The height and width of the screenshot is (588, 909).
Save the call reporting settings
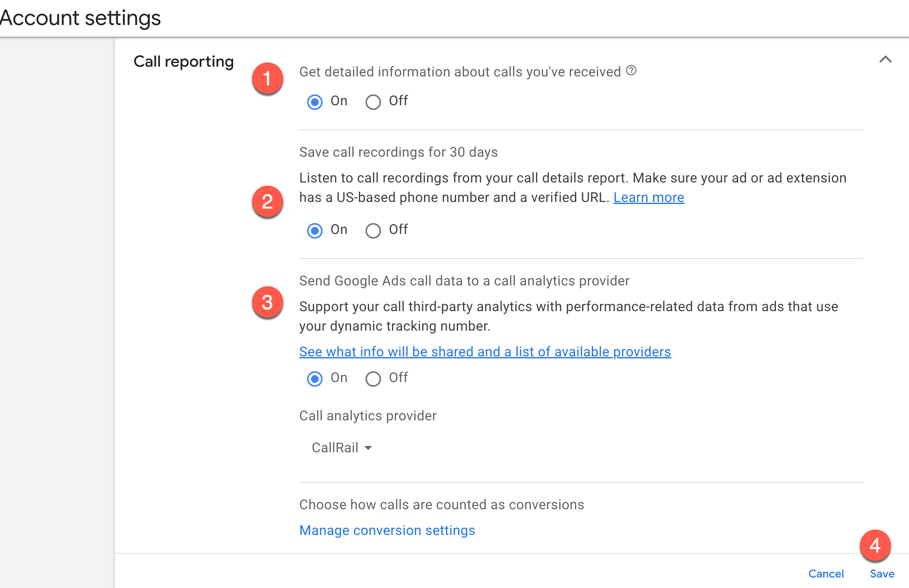[x=882, y=574]
